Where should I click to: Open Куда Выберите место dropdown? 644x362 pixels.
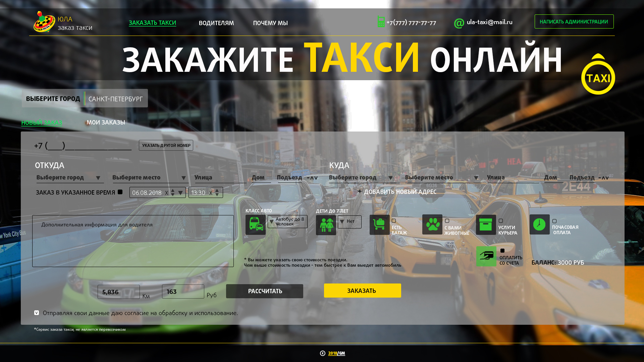tap(443, 177)
